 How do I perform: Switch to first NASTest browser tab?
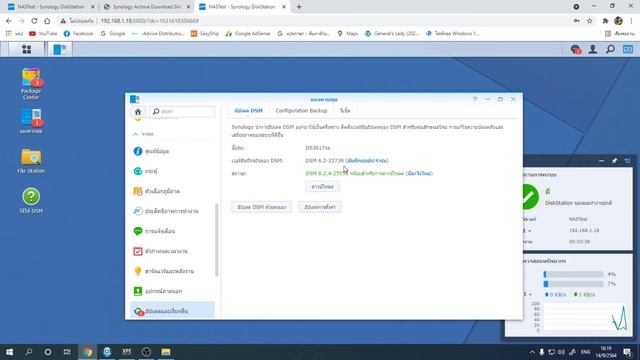click(50, 7)
